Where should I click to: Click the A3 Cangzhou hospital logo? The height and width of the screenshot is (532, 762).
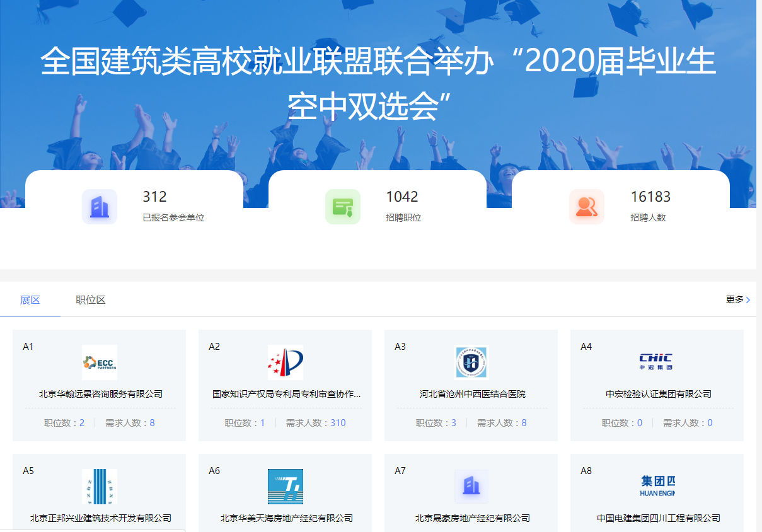coord(471,362)
